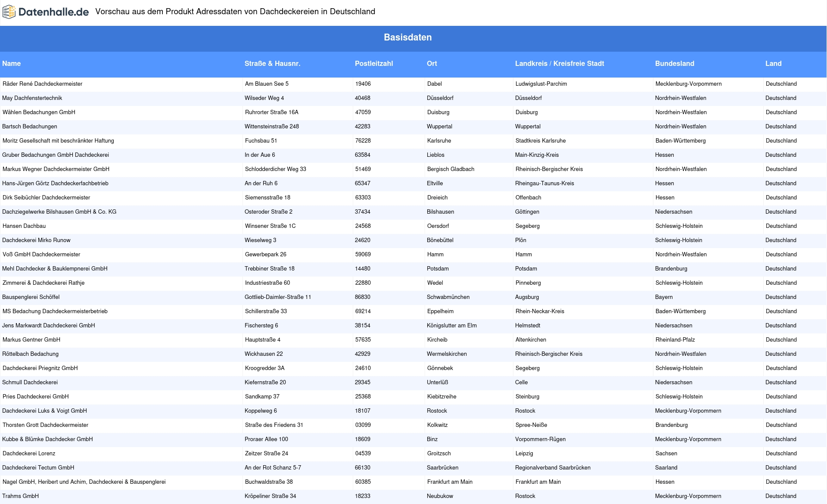Select Moritz Gesellschaft mit beschränkter Haftung
The width and height of the screenshot is (827, 504).
click(x=58, y=141)
